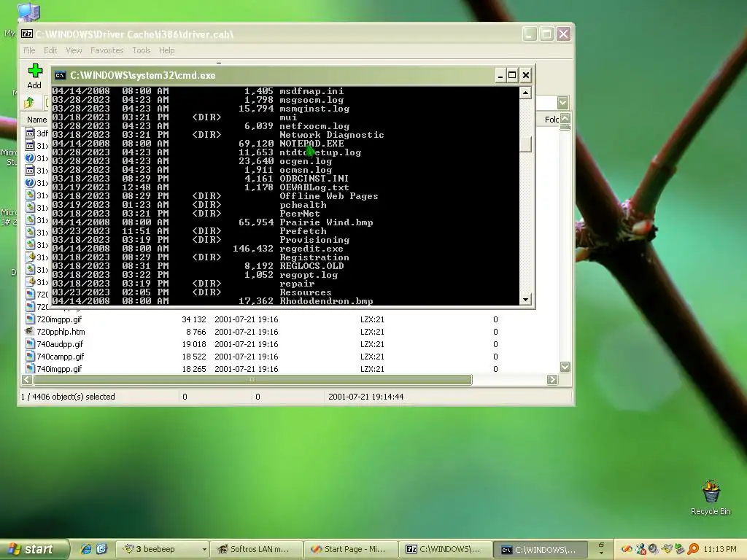Click 7-Zip file list scroll down arrow
Viewport: 747px width, 560px height.
[x=565, y=367]
